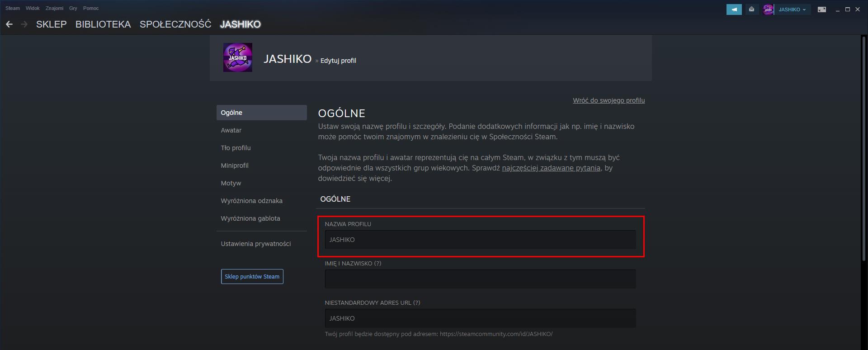Click the large JASHIKO profile avatar

(x=238, y=57)
